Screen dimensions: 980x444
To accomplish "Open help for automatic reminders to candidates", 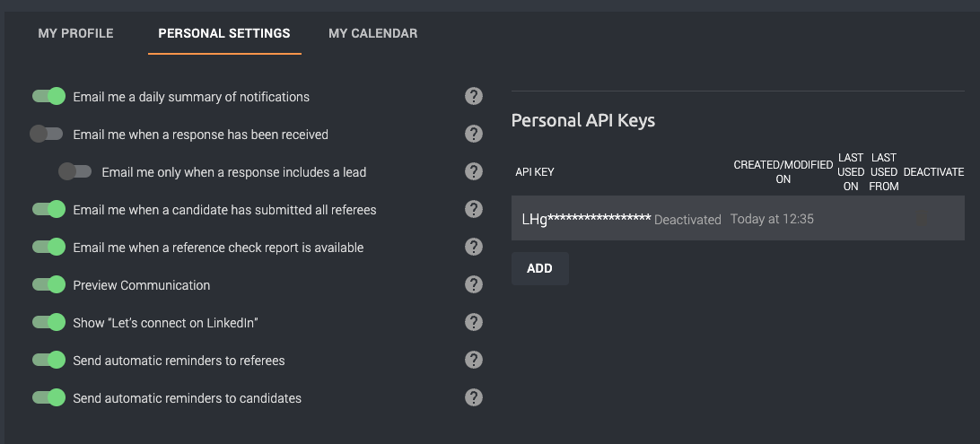I will (x=474, y=397).
